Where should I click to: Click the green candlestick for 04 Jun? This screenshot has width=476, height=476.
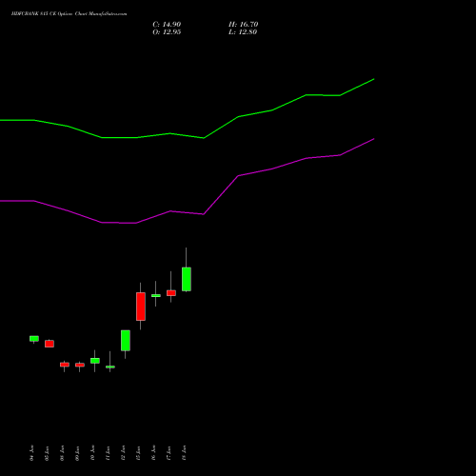coord(34,339)
